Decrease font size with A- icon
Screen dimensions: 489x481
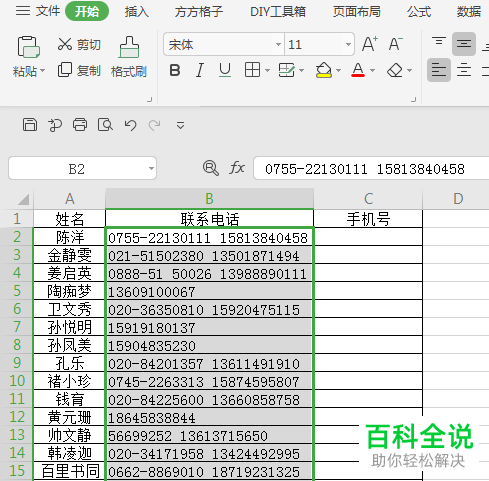tap(396, 44)
